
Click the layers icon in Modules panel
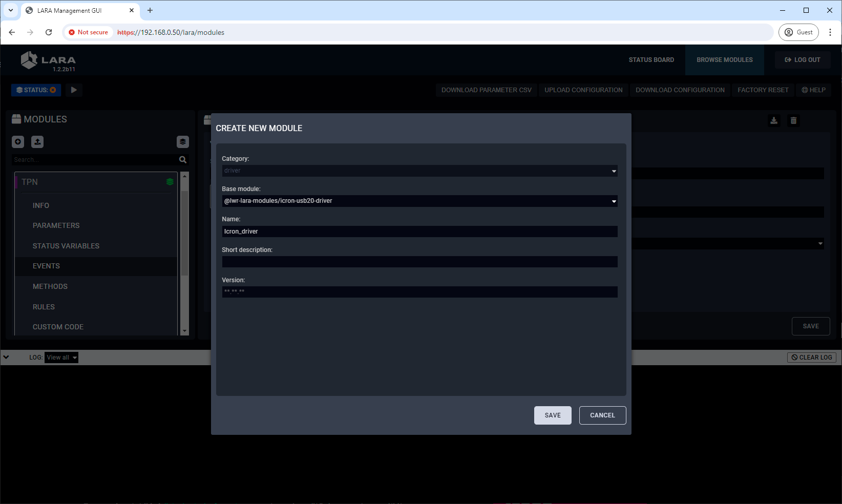[183, 142]
